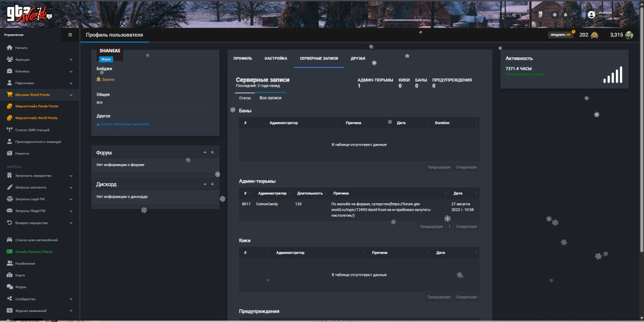644x322 pixels.
Task: Expand the Запросы маппинга chevron
Action: point(71,188)
